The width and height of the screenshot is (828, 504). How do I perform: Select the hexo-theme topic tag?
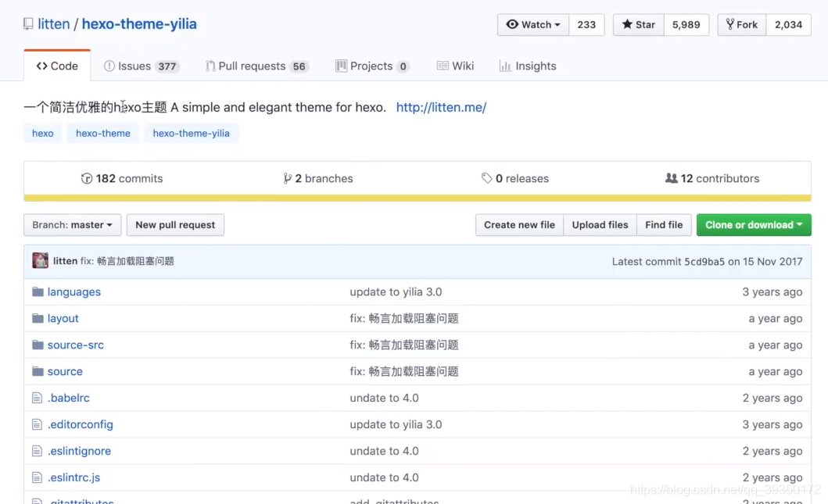(103, 134)
